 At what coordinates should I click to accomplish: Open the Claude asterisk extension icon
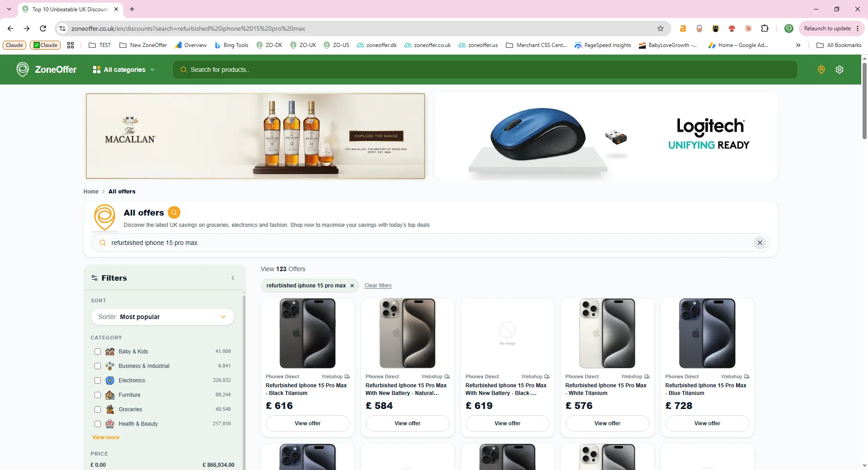(748, 28)
